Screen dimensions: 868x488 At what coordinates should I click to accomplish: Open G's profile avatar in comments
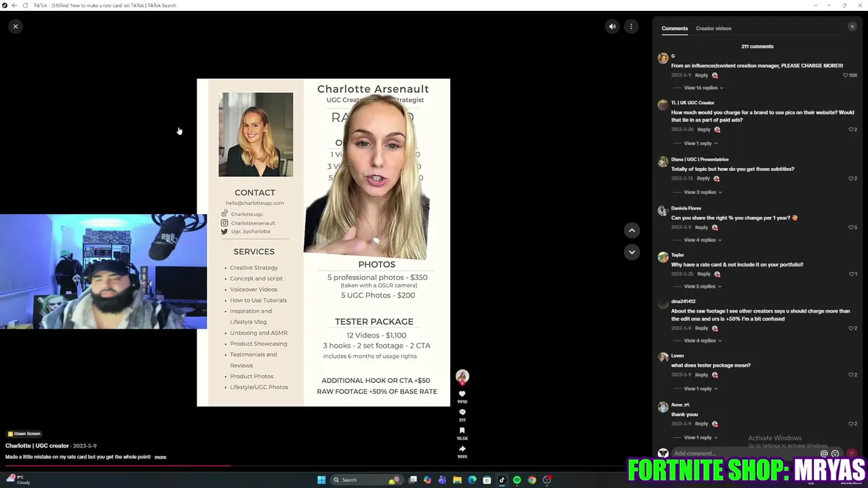pos(663,58)
